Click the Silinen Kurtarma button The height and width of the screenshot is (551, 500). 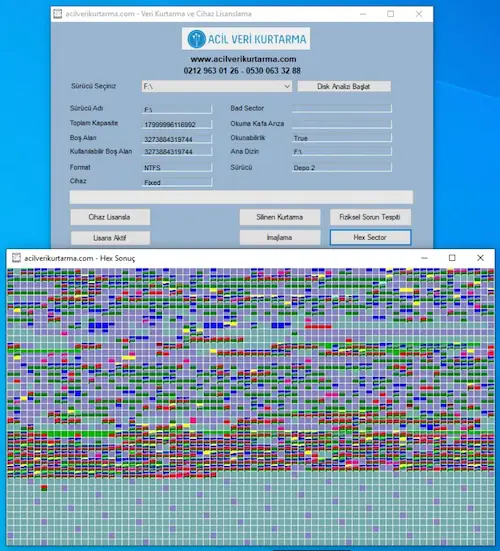(280, 217)
